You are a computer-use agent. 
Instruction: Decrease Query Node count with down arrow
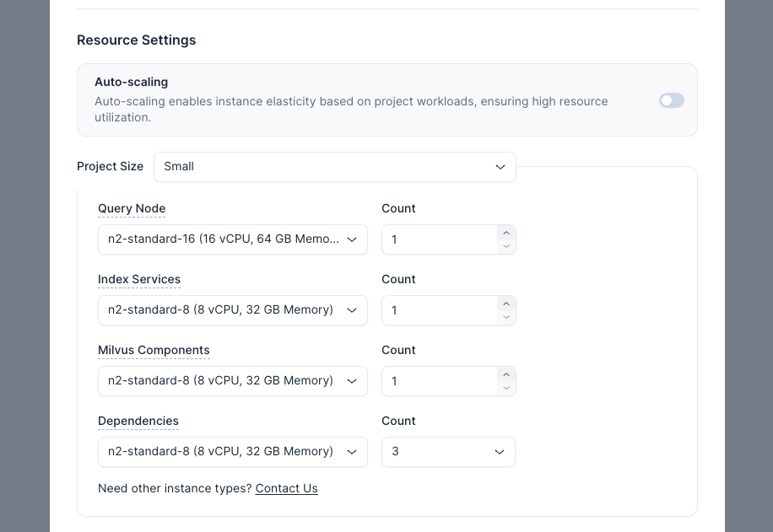(x=506, y=246)
